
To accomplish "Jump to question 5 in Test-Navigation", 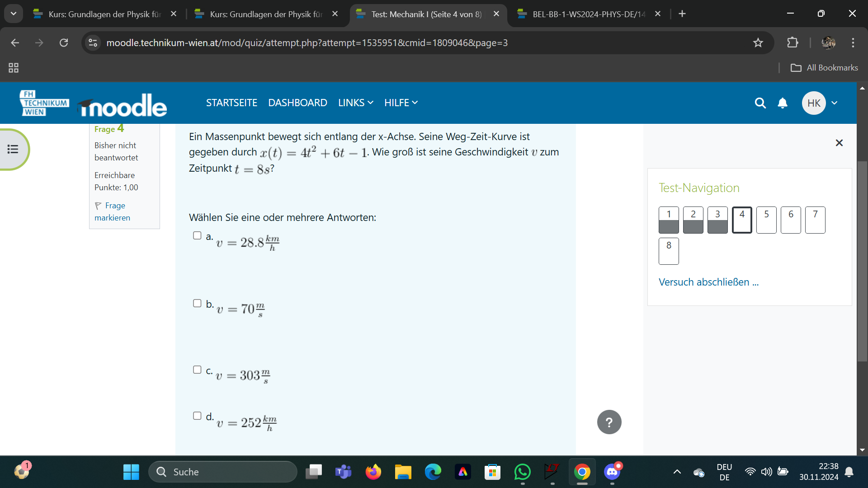I will [766, 220].
